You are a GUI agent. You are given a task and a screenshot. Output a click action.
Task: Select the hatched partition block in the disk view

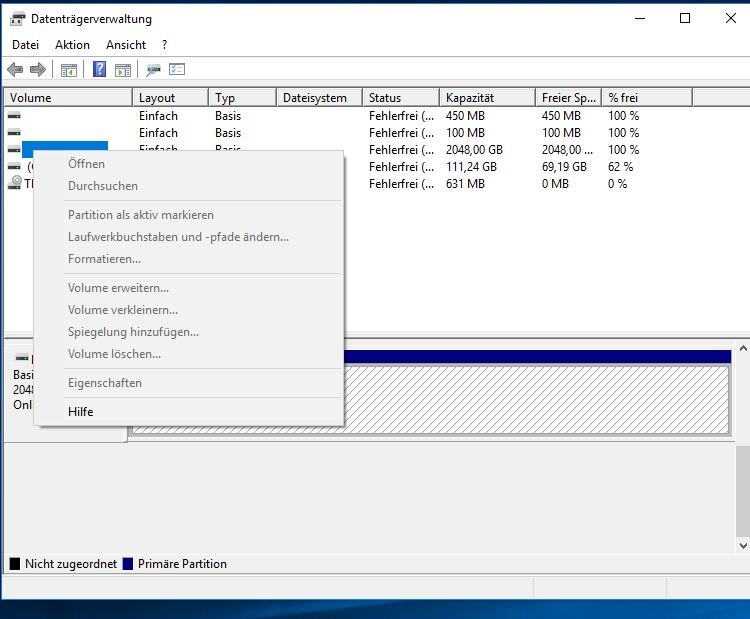(538, 400)
